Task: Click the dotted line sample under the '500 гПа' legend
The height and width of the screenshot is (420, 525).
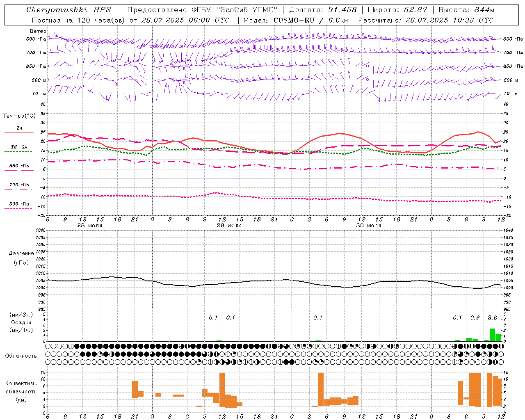Action: (x=19, y=209)
